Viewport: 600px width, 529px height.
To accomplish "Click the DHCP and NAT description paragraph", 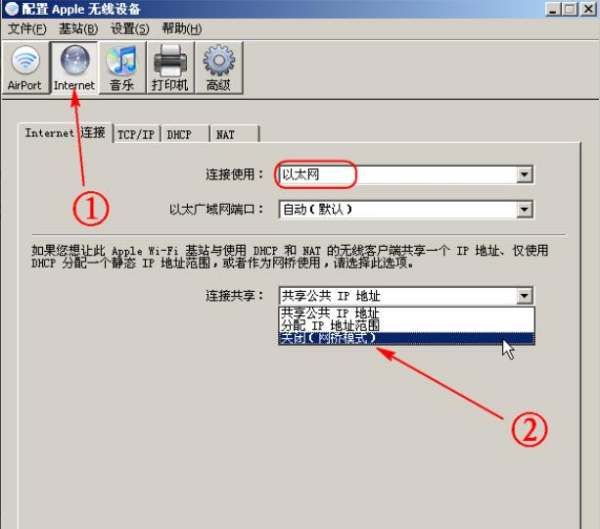I will (290, 256).
